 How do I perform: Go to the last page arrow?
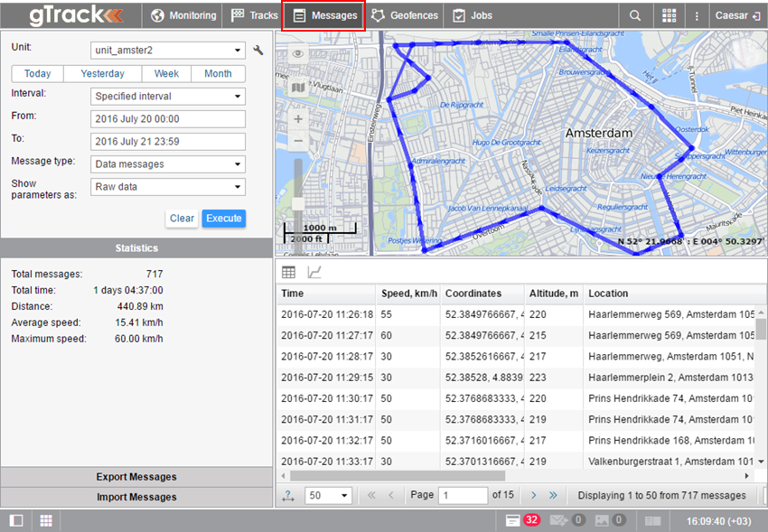coord(553,495)
